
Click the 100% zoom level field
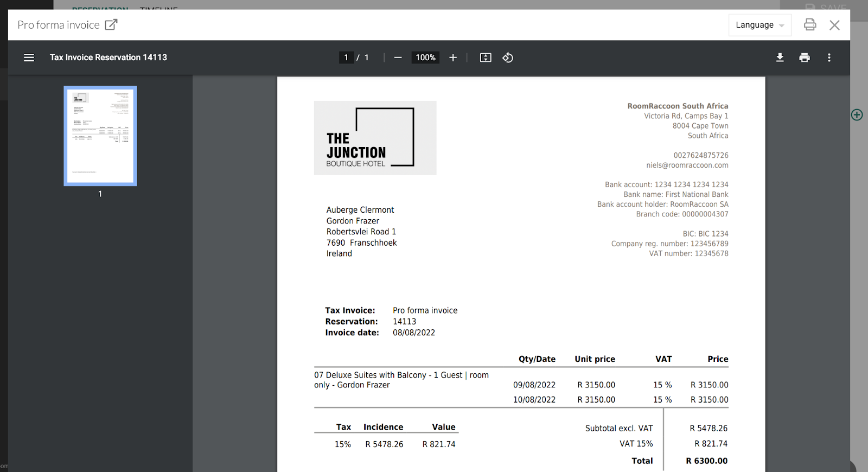(x=425, y=58)
